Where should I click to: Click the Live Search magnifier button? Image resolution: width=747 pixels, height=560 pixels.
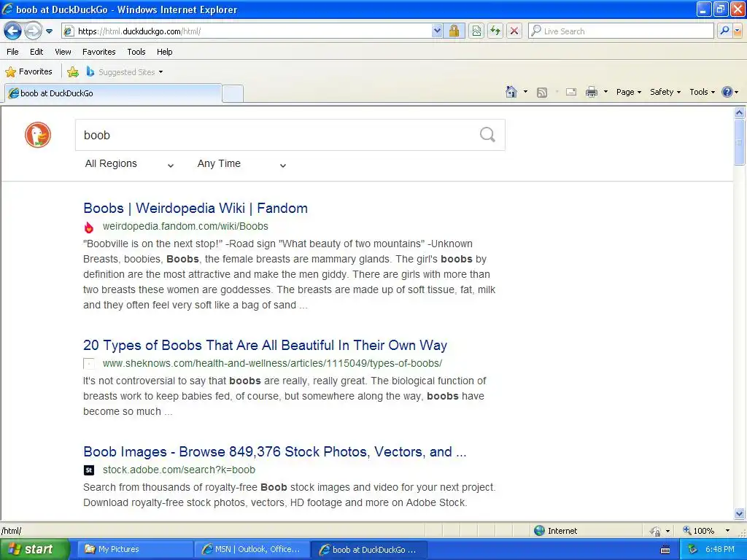[x=724, y=31]
